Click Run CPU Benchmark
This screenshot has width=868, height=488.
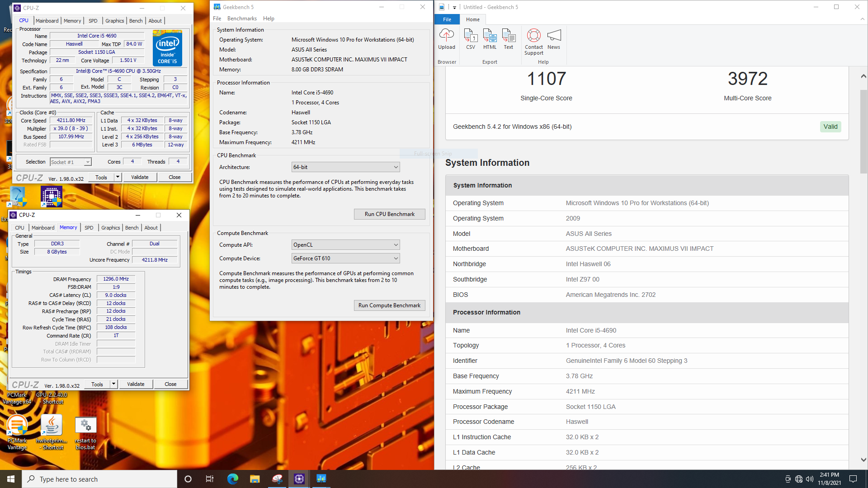tap(389, 214)
